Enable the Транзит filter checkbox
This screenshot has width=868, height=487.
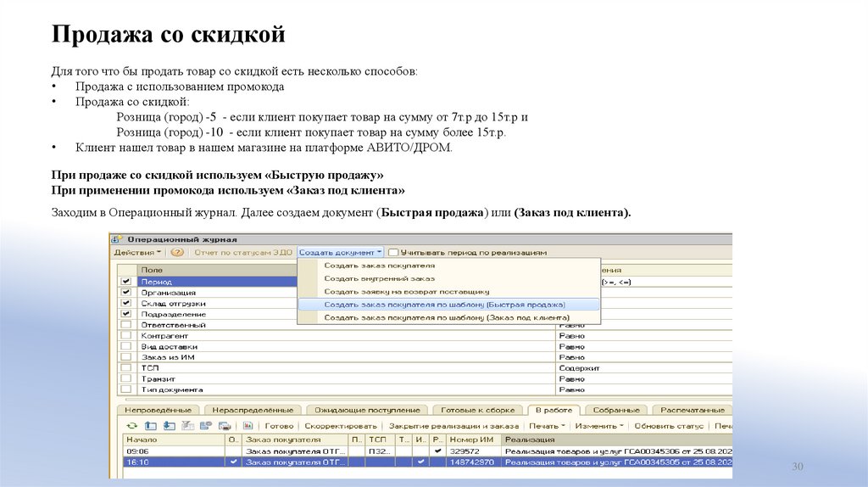[x=126, y=379]
